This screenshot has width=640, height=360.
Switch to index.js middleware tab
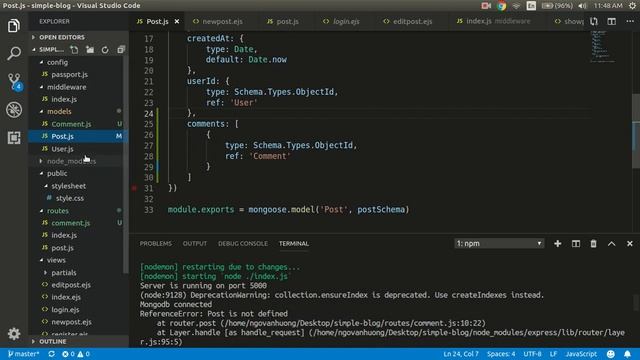(x=494, y=21)
